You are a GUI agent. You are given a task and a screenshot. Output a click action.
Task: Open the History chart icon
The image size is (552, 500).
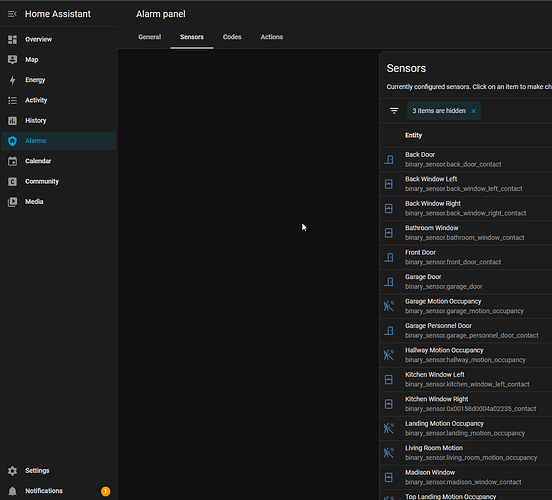coord(12,121)
